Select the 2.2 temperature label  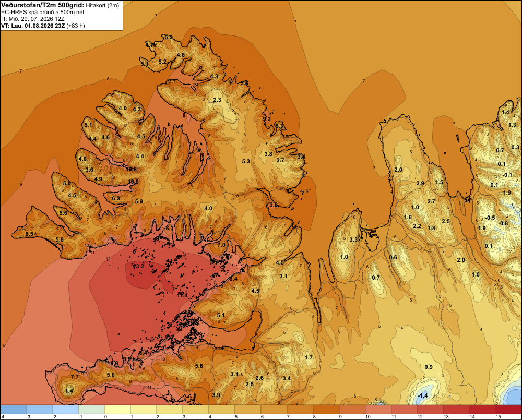click(417, 226)
